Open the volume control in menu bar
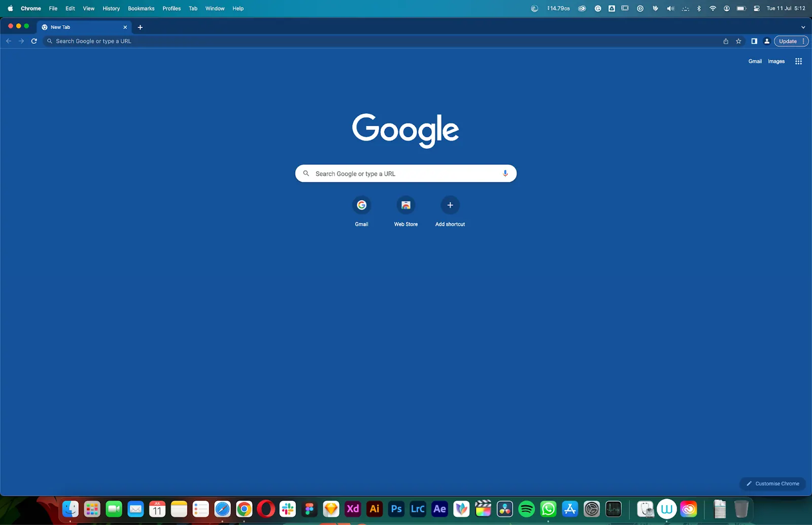The width and height of the screenshot is (812, 525). point(670,9)
